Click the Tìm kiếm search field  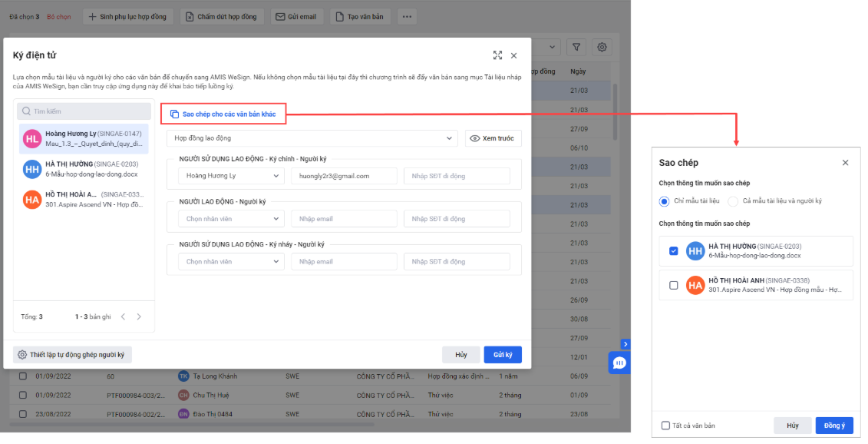84,111
